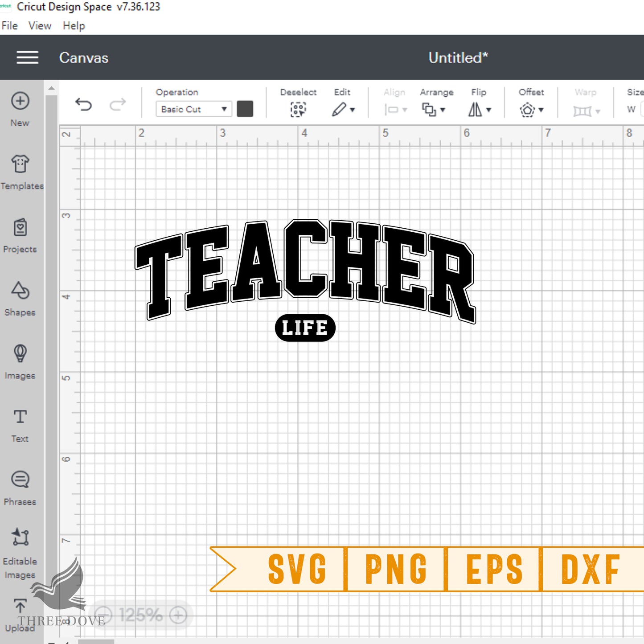Click the Deselect icon
This screenshot has width=644, height=644.
(x=298, y=109)
